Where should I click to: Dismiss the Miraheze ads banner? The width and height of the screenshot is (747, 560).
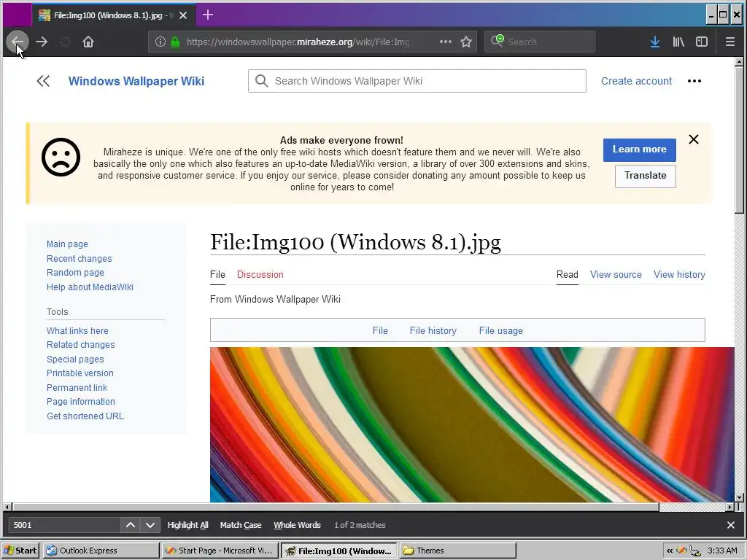point(694,139)
